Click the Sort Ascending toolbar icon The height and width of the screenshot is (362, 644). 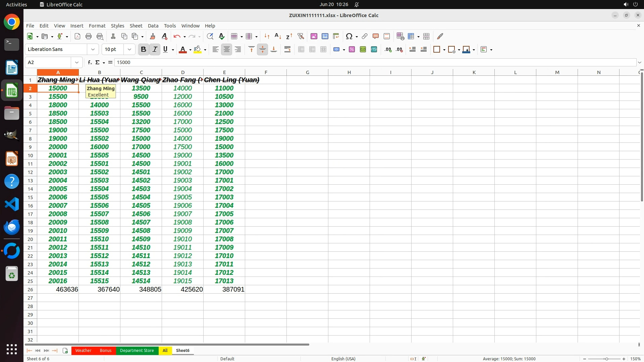[278, 36]
